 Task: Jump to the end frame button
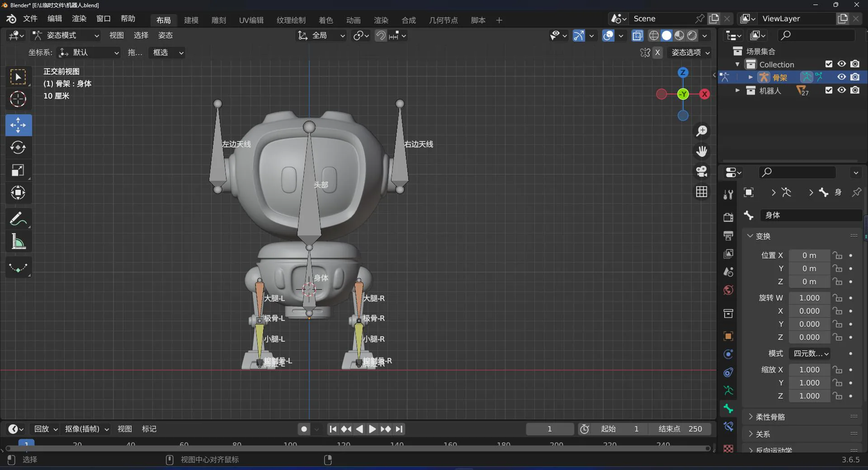(399, 429)
